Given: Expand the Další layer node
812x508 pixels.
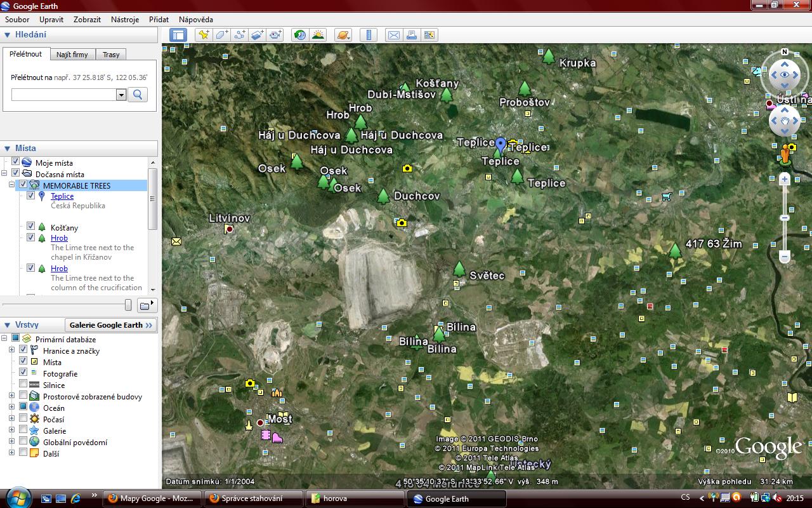Looking at the screenshot, I should 12,453.
